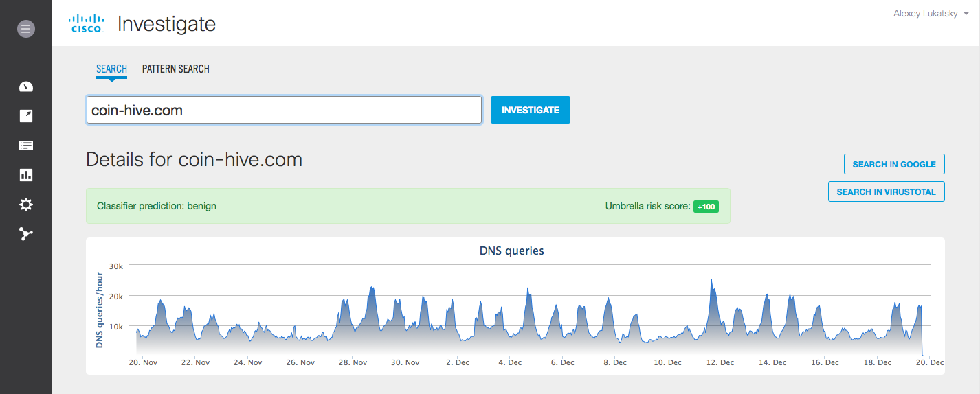Click the +100 Umbrella risk score badge
980x394 pixels.
point(706,207)
